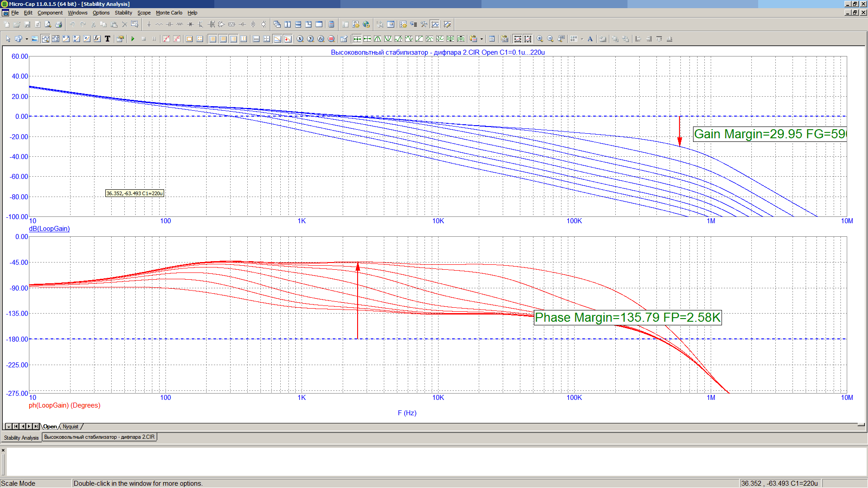Go to last plot page button

[x=36, y=427]
